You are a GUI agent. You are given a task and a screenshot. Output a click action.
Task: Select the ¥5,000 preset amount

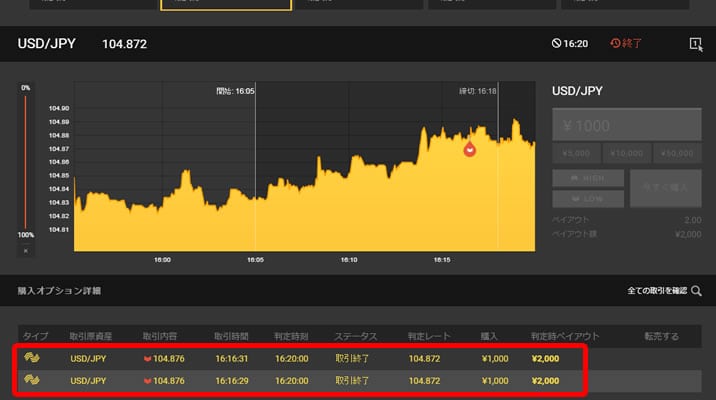(x=576, y=153)
